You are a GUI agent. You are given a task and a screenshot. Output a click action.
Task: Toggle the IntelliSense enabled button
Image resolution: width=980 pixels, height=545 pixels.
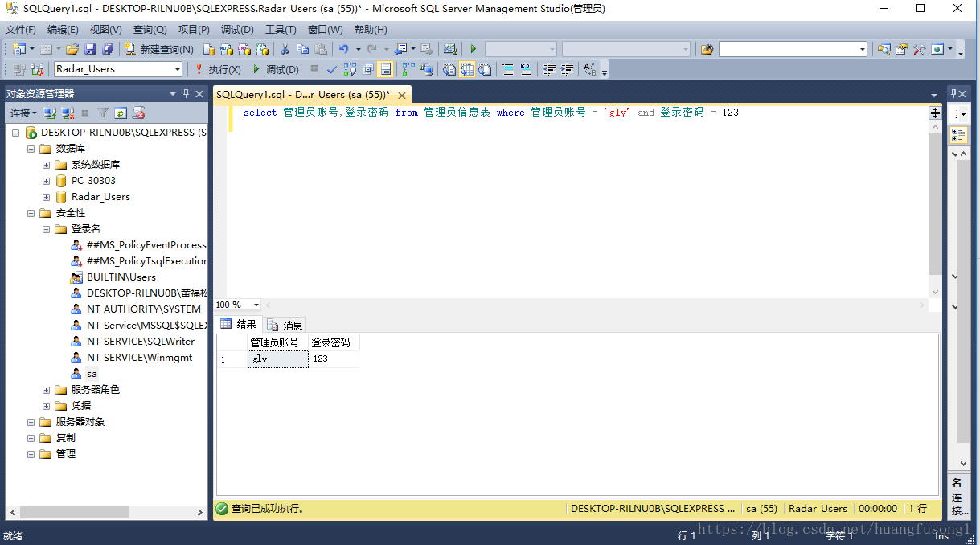(386, 69)
